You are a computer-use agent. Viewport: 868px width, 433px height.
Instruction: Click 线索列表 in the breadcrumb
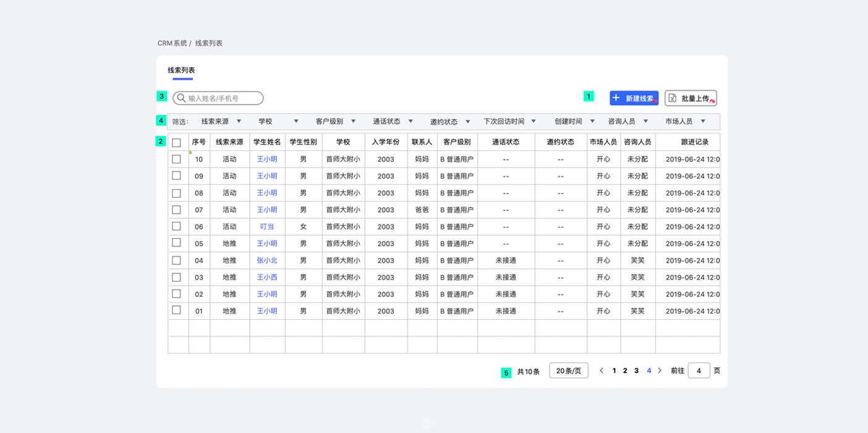tap(209, 43)
